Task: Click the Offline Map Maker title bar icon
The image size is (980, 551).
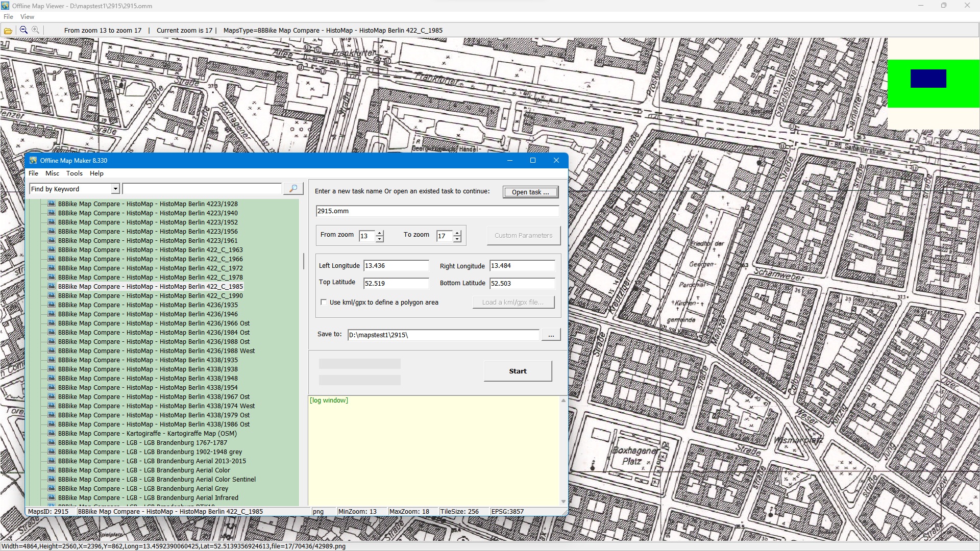Action: click(33, 160)
